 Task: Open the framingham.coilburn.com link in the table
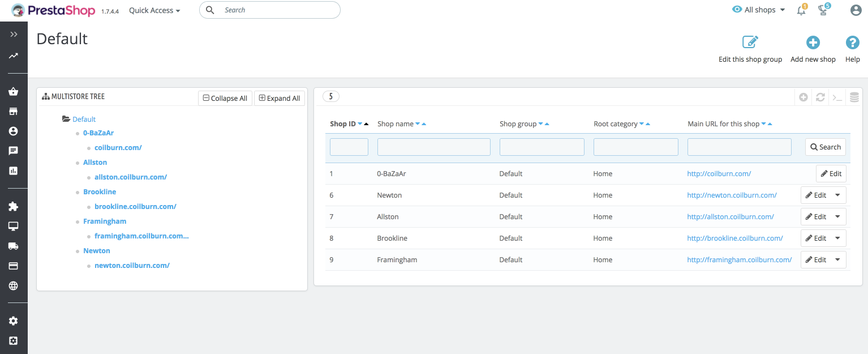click(739, 260)
